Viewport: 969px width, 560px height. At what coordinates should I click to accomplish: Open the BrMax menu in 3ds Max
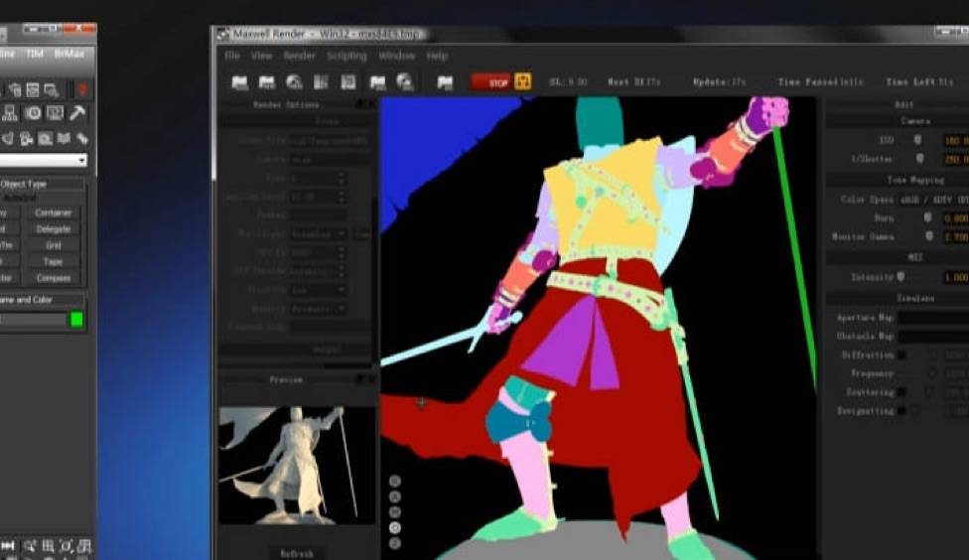69,54
